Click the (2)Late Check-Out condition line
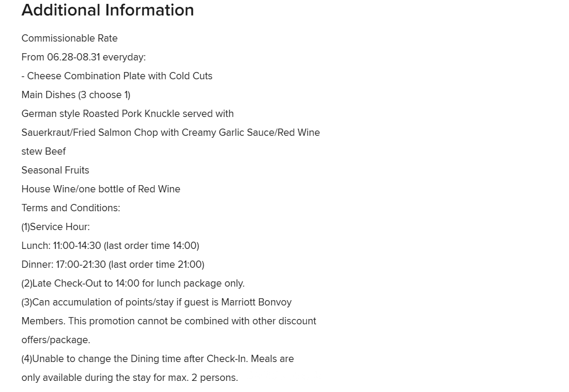Viewport: 569px width, 392px height. pyautogui.click(x=133, y=283)
